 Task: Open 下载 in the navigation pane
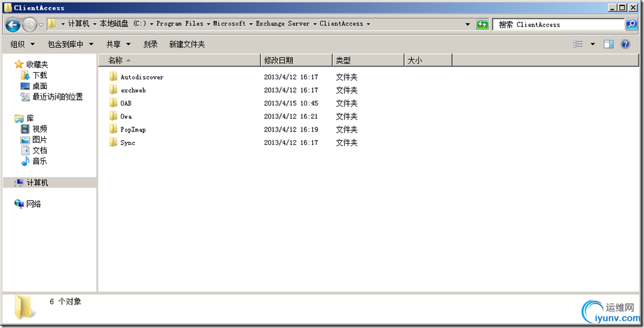pos(40,75)
